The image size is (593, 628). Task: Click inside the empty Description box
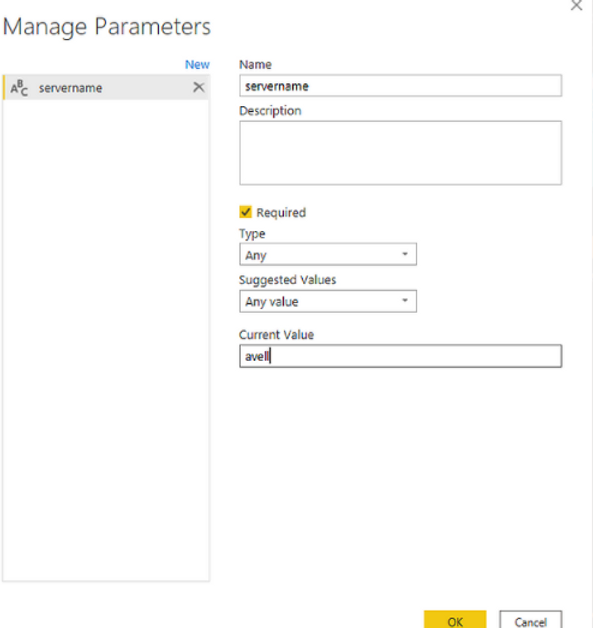click(400, 153)
